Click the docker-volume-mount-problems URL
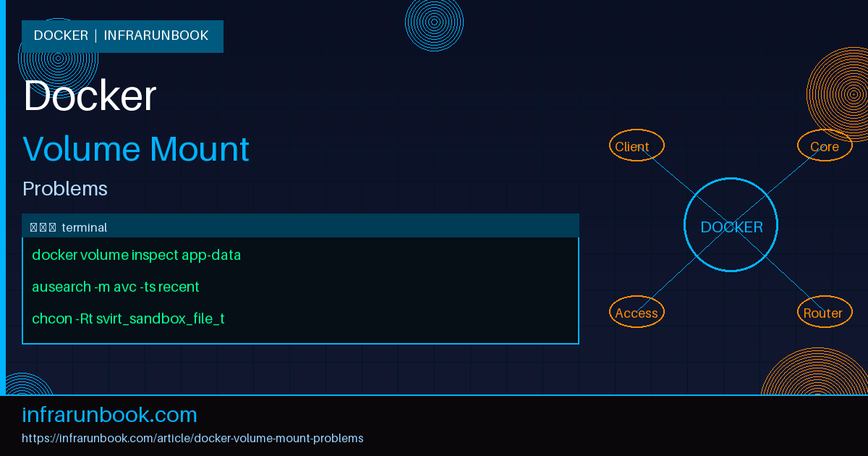 pyautogui.click(x=192, y=438)
